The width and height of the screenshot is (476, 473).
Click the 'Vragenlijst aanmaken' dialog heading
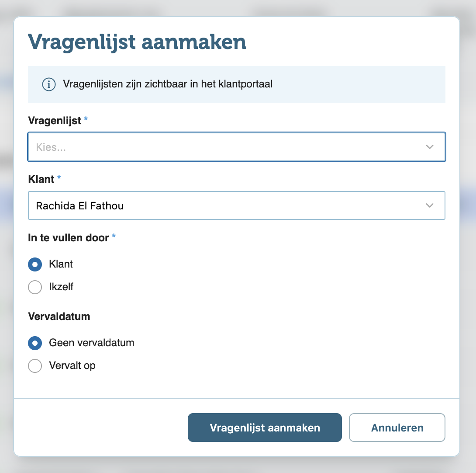tap(137, 42)
